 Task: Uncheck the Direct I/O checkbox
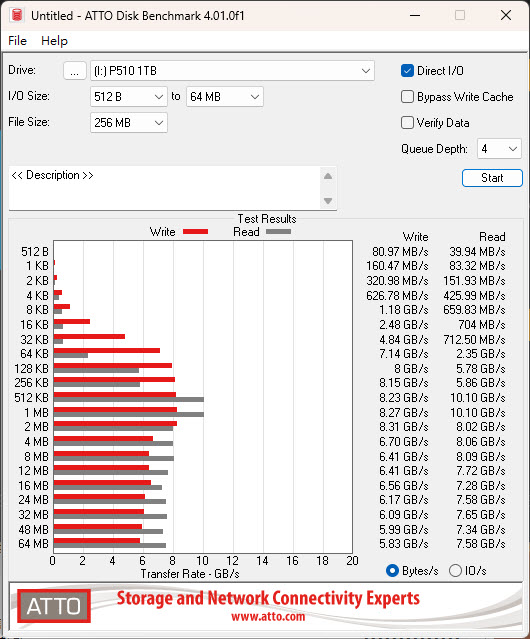[407, 71]
